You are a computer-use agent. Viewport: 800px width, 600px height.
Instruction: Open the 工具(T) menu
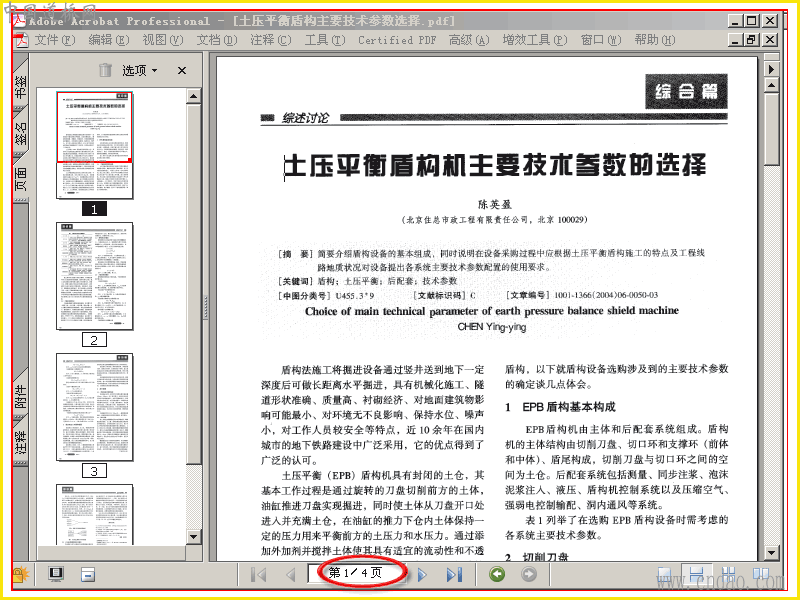click(x=325, y=40)
